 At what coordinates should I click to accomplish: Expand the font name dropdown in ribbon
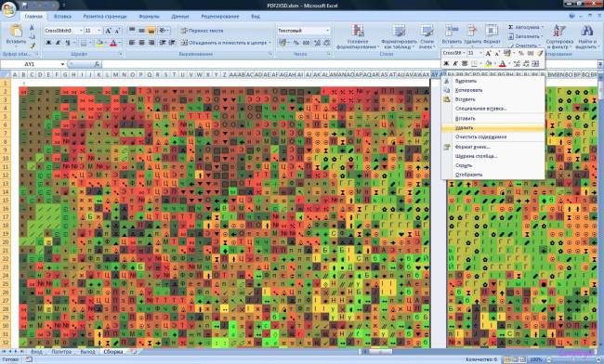pos(81,31)
